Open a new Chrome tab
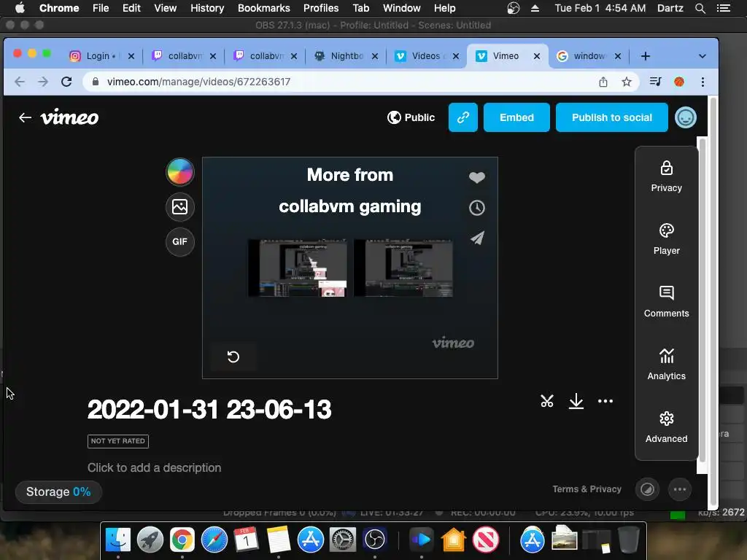The width and height of the screenshot is (747, 560). pyautogui.click(x=645, y=56)
